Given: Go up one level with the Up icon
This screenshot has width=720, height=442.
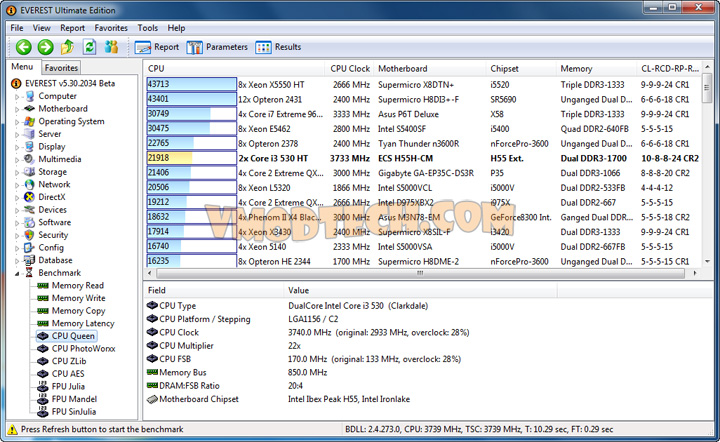Looking at the screenshot, I should 68,47.
